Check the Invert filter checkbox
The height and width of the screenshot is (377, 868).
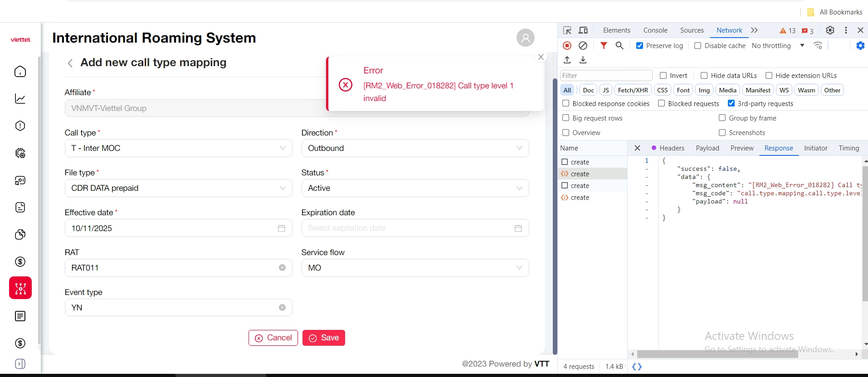click(x=663, y=76)
